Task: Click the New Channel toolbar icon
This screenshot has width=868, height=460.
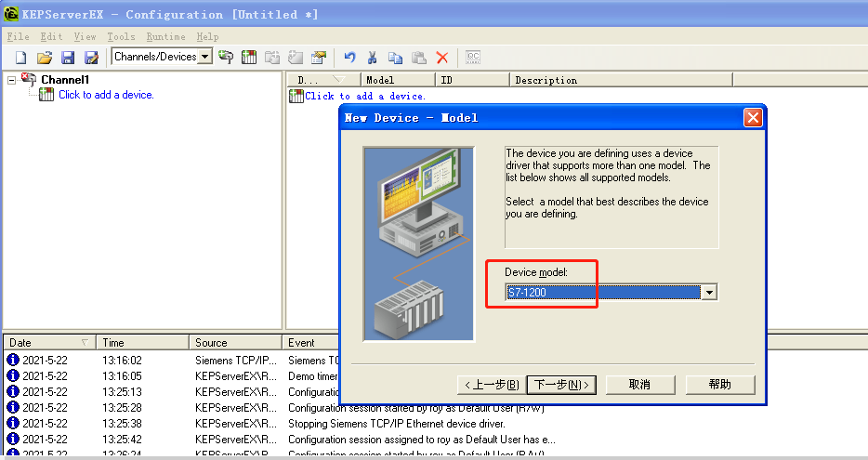Action: (x=226, y=58)
